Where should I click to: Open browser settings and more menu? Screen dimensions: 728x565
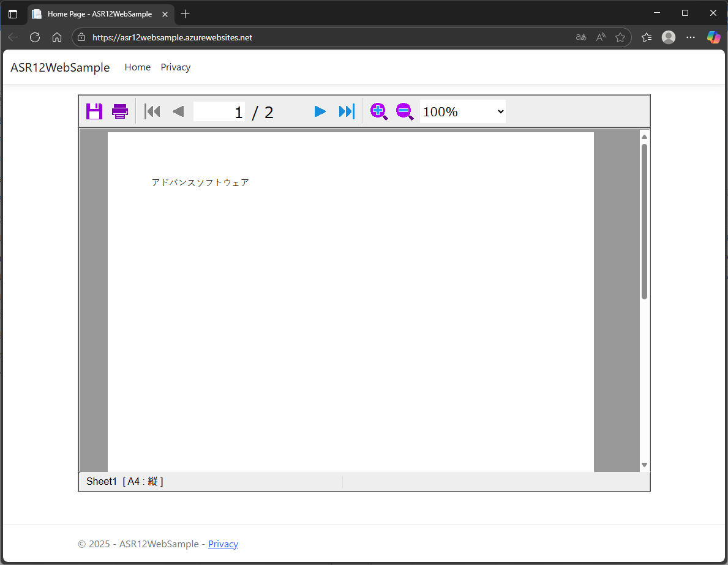pyautogui.click(x=691, y=37)
